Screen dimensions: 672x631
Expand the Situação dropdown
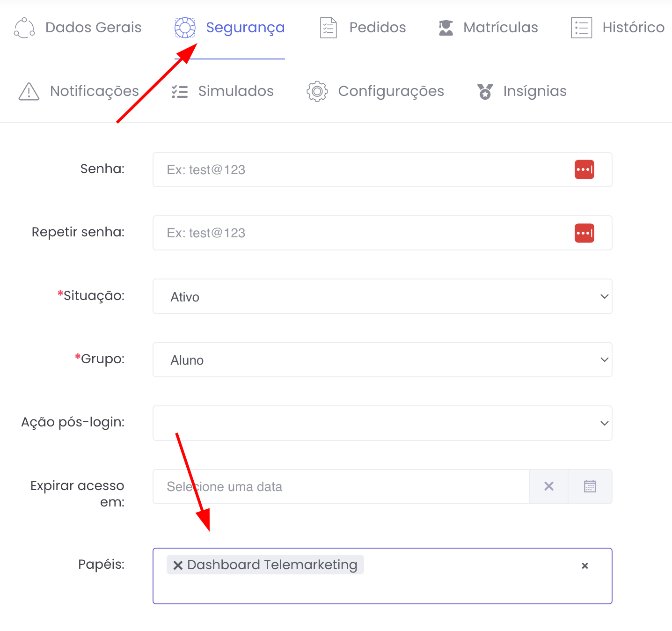[382, 296]
